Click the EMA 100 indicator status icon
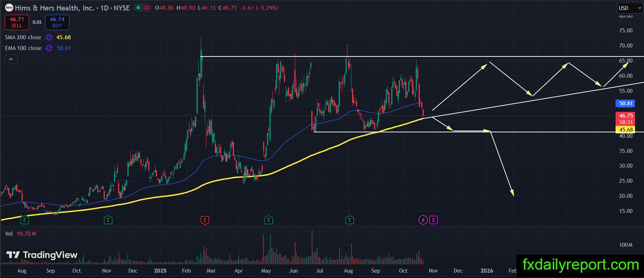 click(x=49, y=48)
